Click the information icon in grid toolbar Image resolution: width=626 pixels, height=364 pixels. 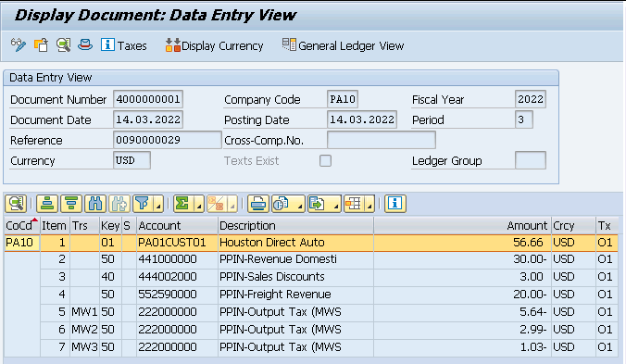[x=395, y=204]
